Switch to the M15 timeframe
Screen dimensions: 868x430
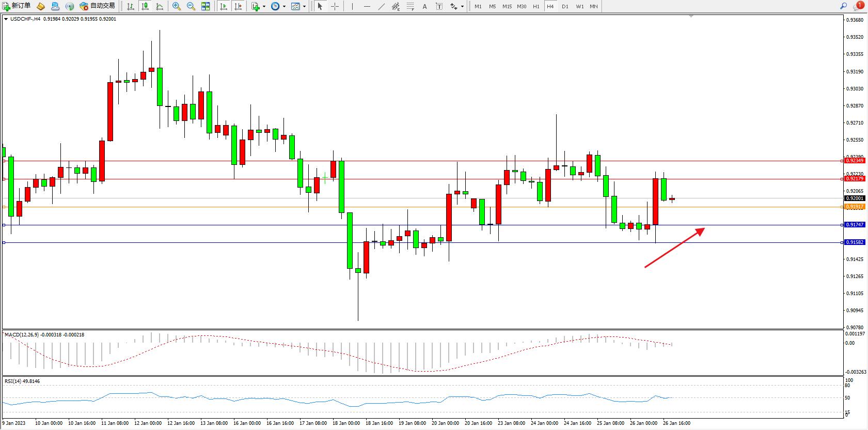(x=507, y=6)
